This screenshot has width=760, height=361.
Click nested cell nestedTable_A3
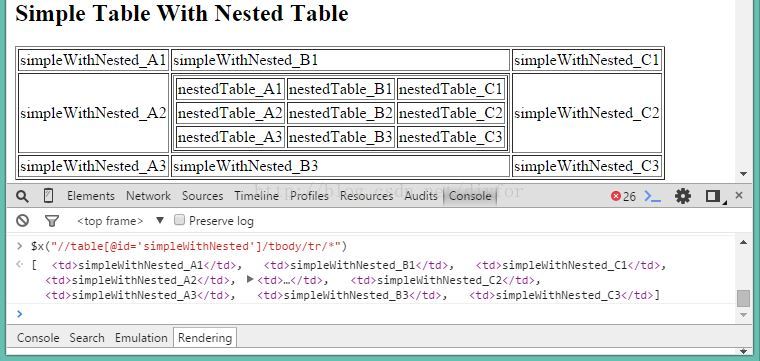click(230, 137)
